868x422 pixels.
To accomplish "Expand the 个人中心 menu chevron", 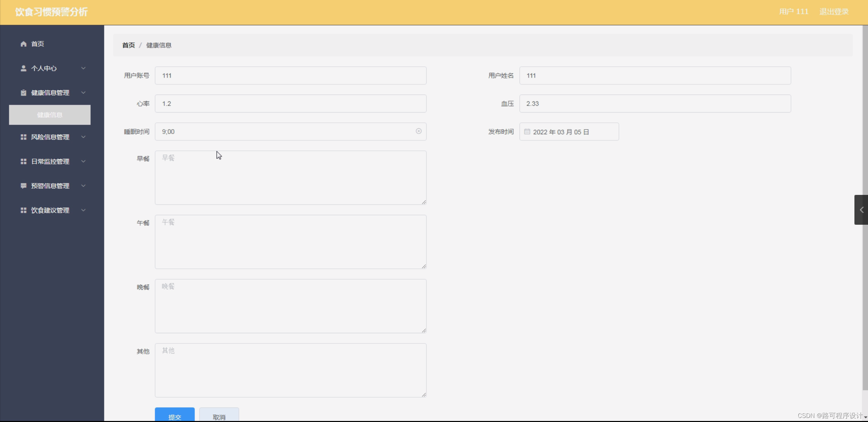I will [x=83, y=68].
